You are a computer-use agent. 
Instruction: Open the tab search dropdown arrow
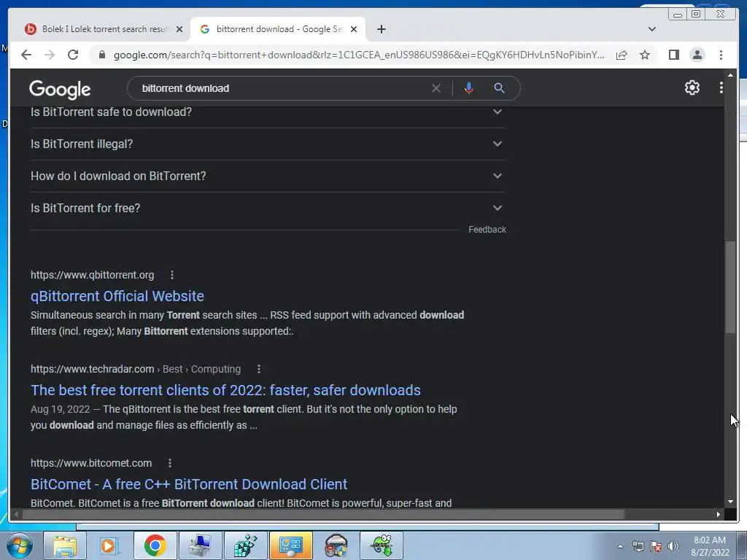pyautogui.click(x=652, y=29)
